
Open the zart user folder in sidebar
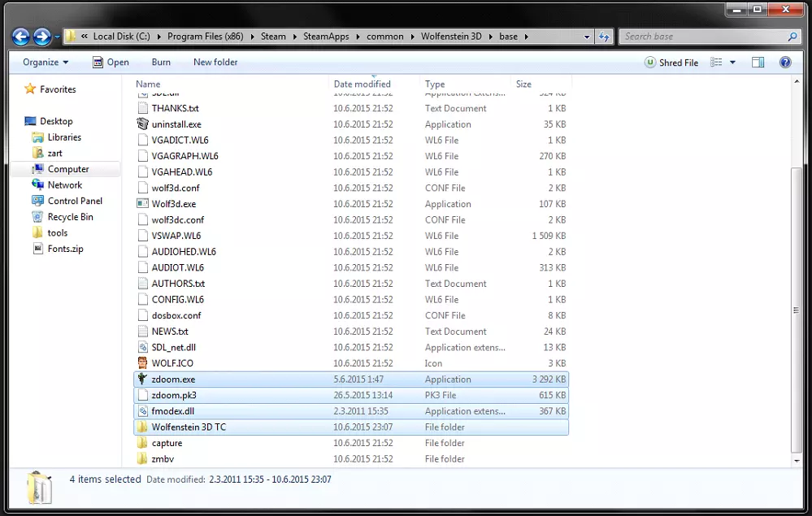point(46,154)
